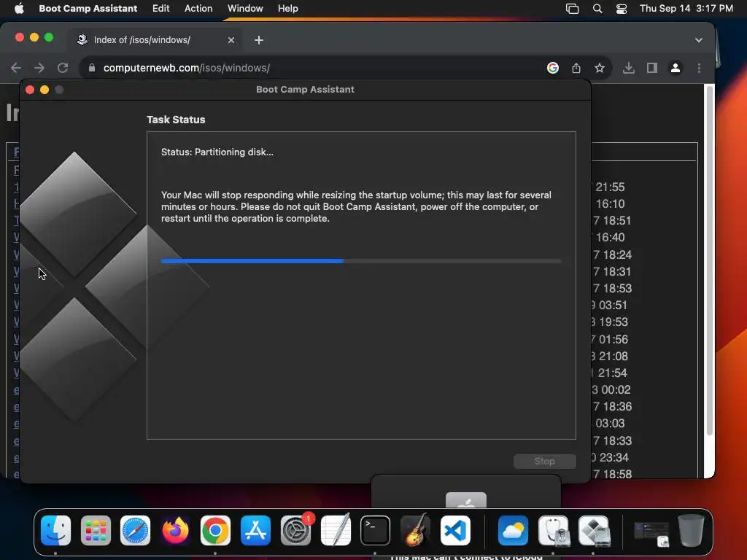The image size is (747, 560).
Task: Open the Edit menu
Action: (x=160, y=8)
